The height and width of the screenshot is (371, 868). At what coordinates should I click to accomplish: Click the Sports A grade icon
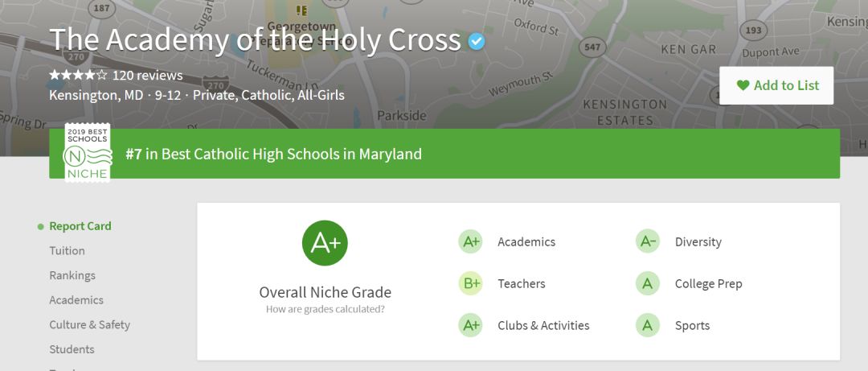[648, 325]
